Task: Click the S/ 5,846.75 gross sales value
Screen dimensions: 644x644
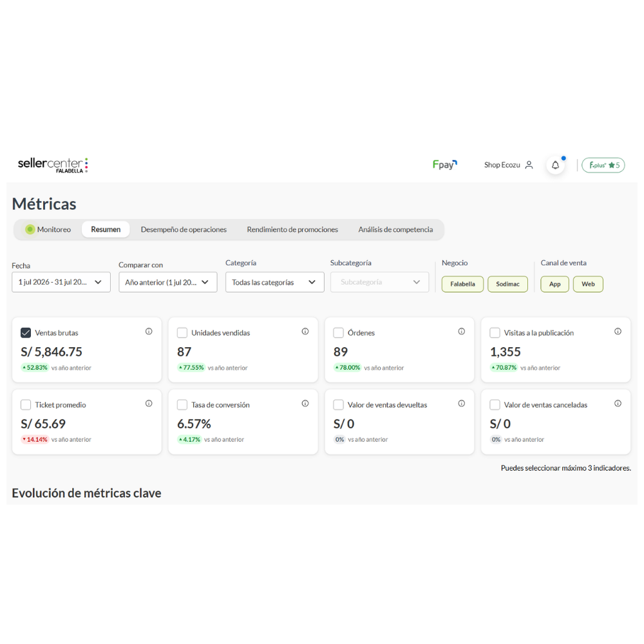Action: click(52, 352)
